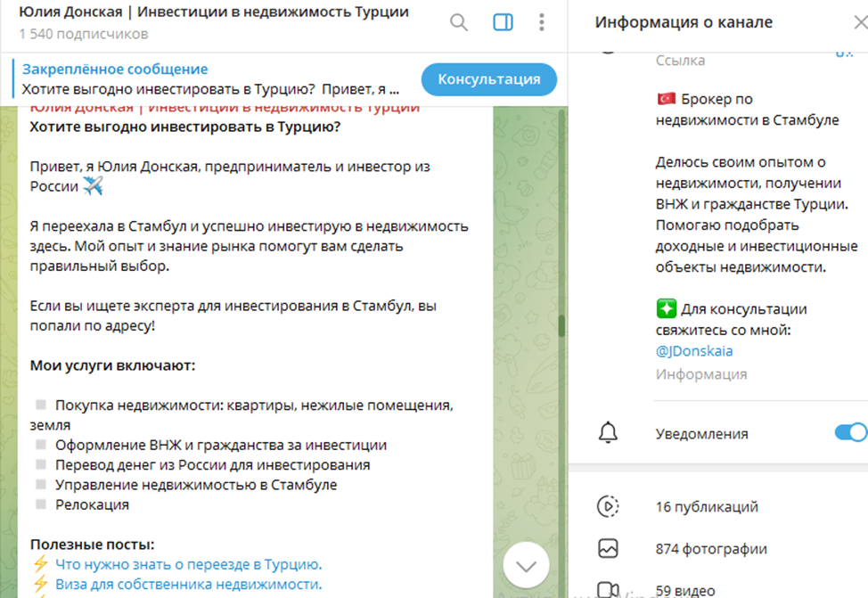This screenshot has width=868, height=598.
Task: Open the pinned message Закреплённое сообщение
Action: tap(210, 79)
